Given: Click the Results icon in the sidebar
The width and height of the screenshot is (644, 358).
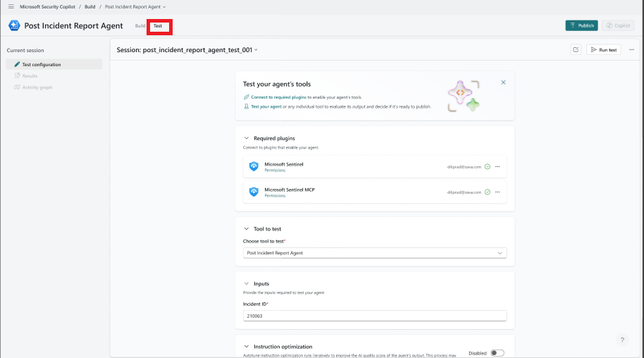Looking at the screenshot, I should [x=17, y=75].
